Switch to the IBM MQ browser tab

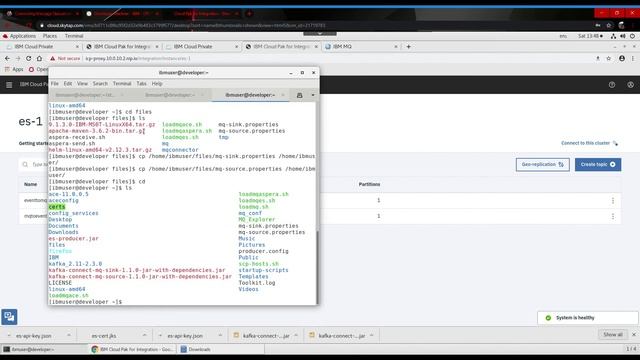pos(361,47)
